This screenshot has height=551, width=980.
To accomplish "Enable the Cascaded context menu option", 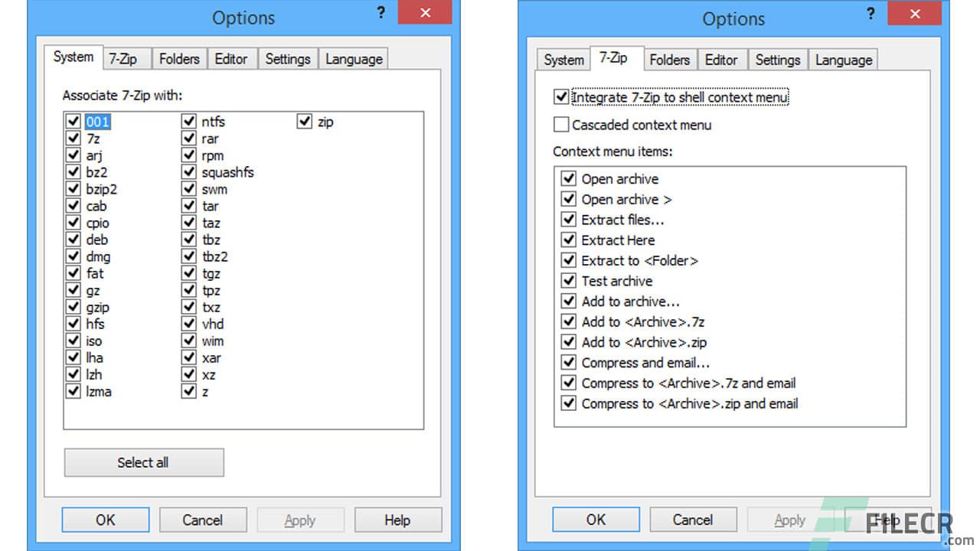I will tap(561, 125).
